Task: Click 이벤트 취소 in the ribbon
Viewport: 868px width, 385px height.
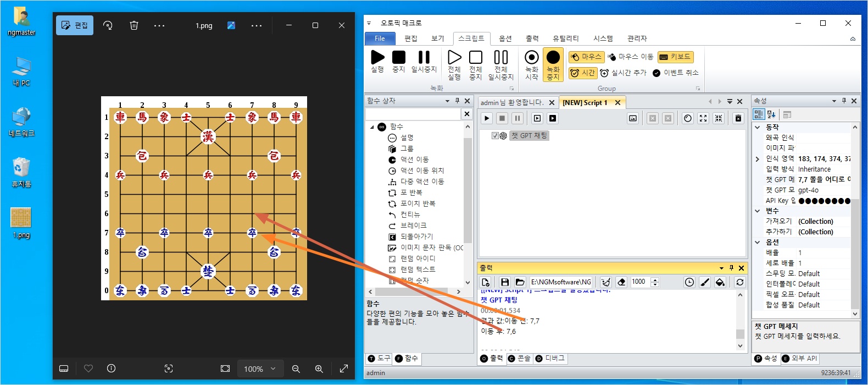Action: [676, 73]
